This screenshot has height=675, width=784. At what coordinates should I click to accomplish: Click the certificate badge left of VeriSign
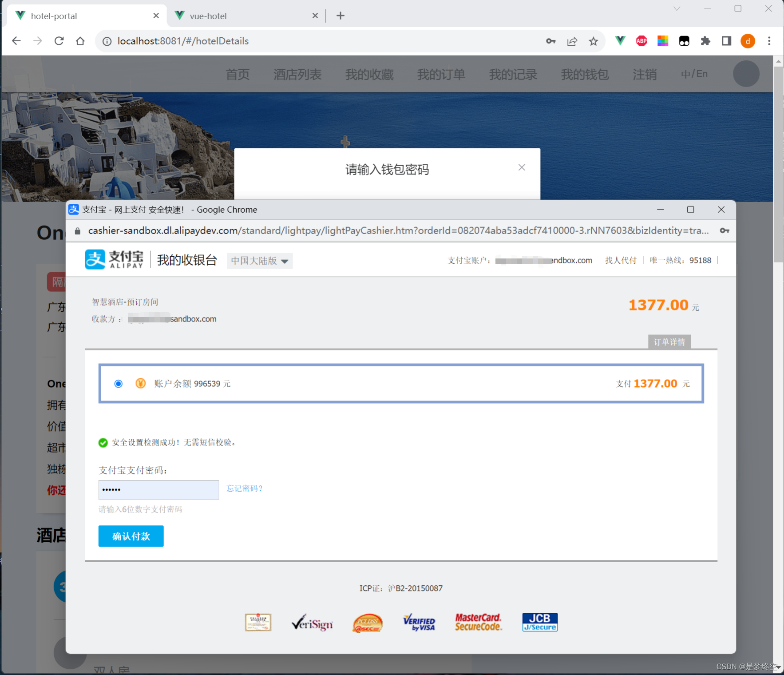258,622
